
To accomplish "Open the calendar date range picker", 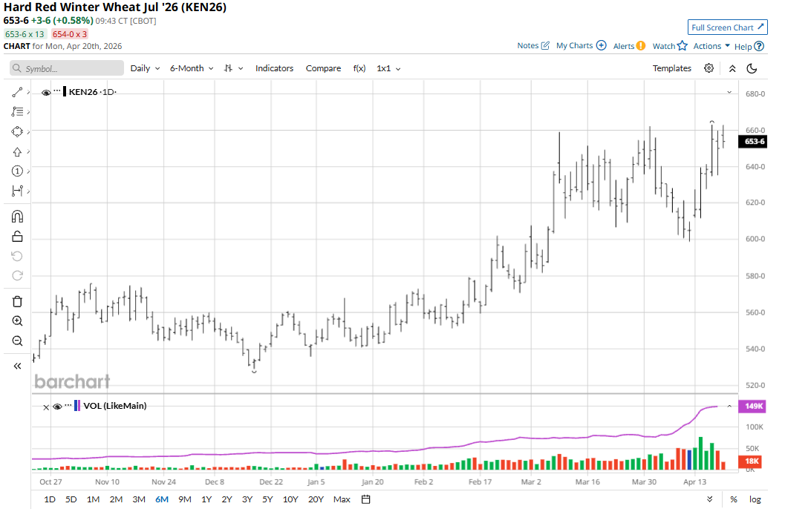I will tap(366, 499).
